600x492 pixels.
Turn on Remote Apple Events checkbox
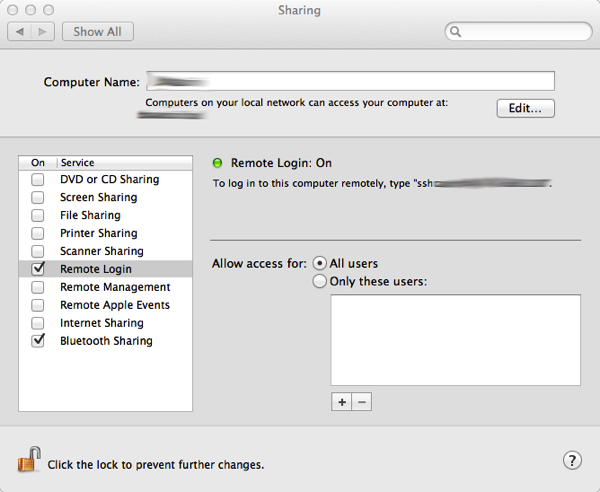click(x=38, y=305)
